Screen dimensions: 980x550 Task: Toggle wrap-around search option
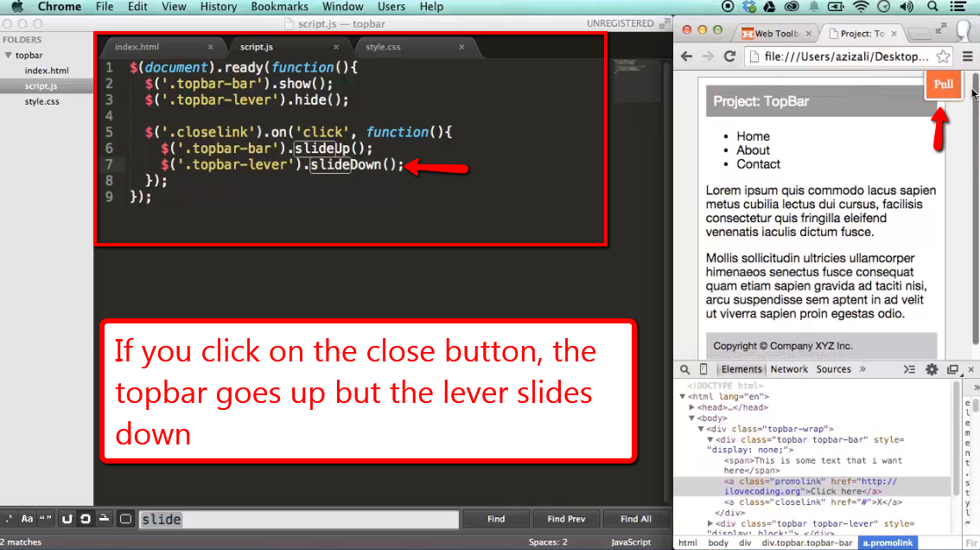86,519
